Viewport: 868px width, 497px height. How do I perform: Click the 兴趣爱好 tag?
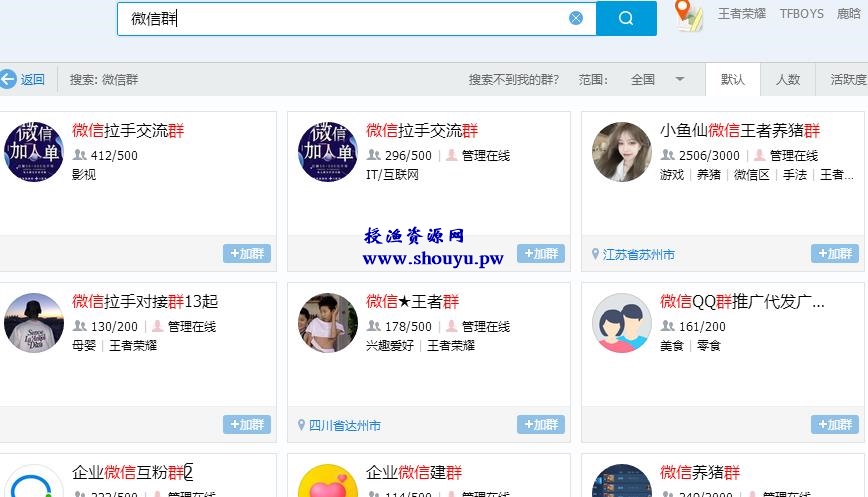tap(390, 345)
